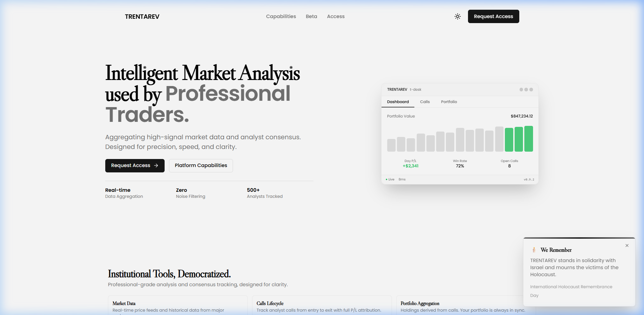
Task: Click the green Live status indicator dot
Action: 387,179
